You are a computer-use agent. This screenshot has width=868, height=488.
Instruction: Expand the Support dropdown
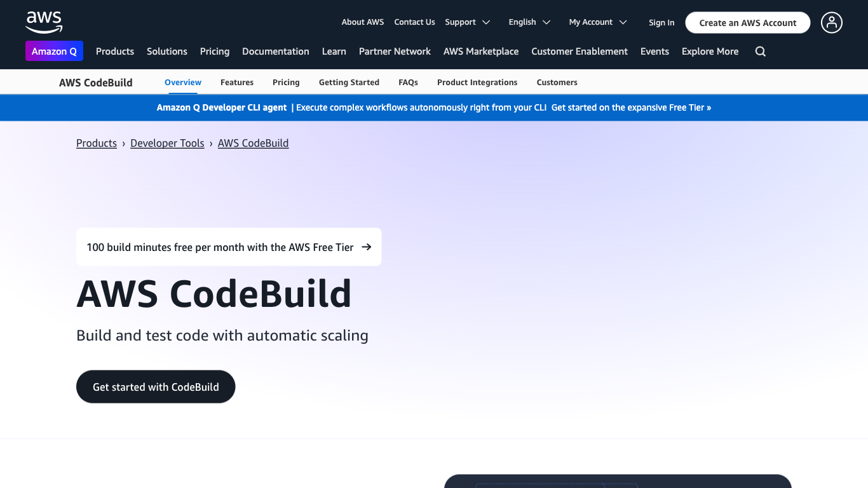(x=468, y=22)
